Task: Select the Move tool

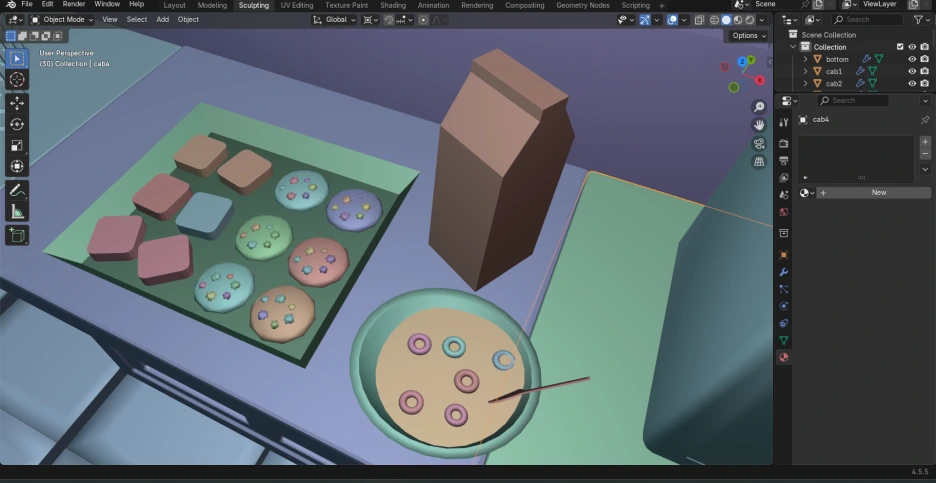Action: click(17, 103)
